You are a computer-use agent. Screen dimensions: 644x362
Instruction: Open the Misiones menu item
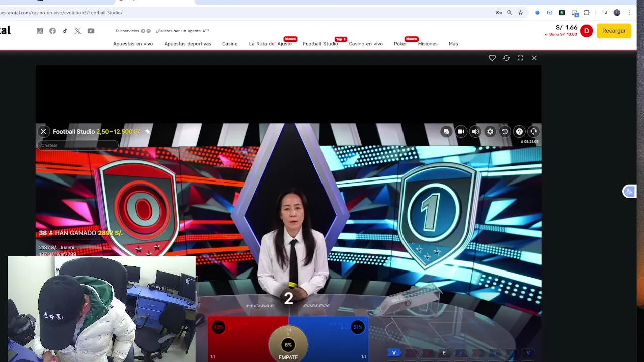428,44
